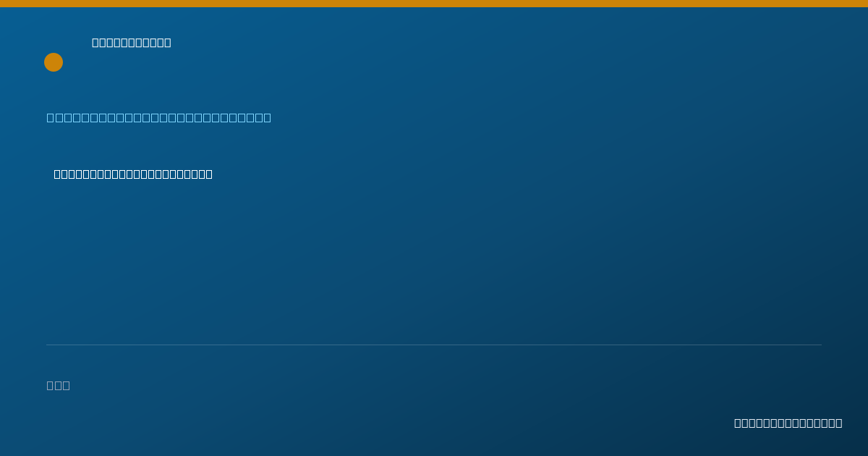Open the white footer text at bottom right
Screen dimensions: 868x456
[788, 423]
